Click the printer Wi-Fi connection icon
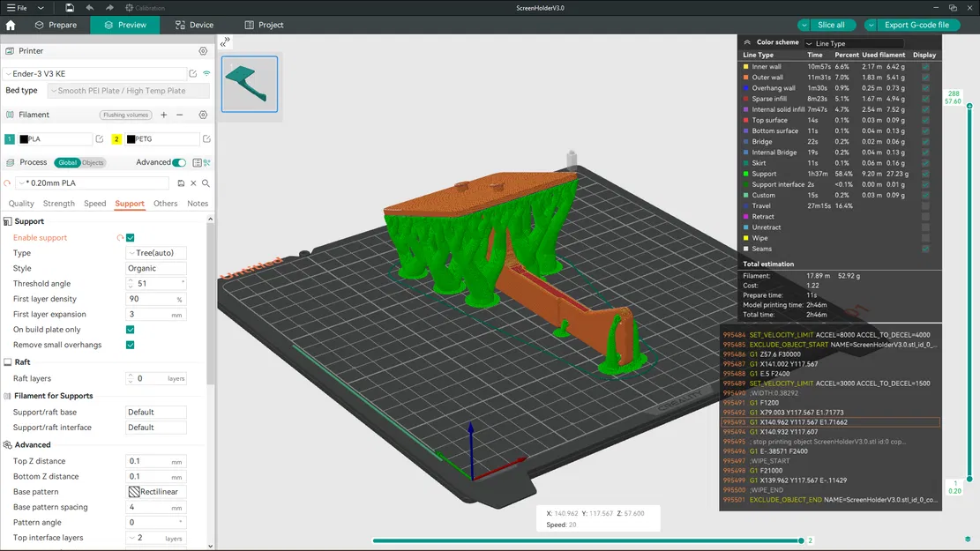The width and height of the screenshot is (980, 551). (206, 74)
